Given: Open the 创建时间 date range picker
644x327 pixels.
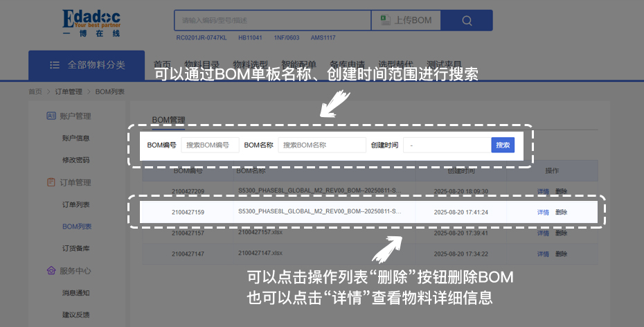Looking at the screenshot, I should point(447,145).
